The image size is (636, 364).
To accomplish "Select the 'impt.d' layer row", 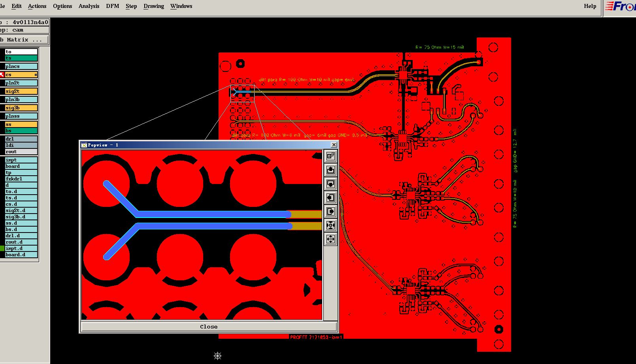I will tap(21, 248).
